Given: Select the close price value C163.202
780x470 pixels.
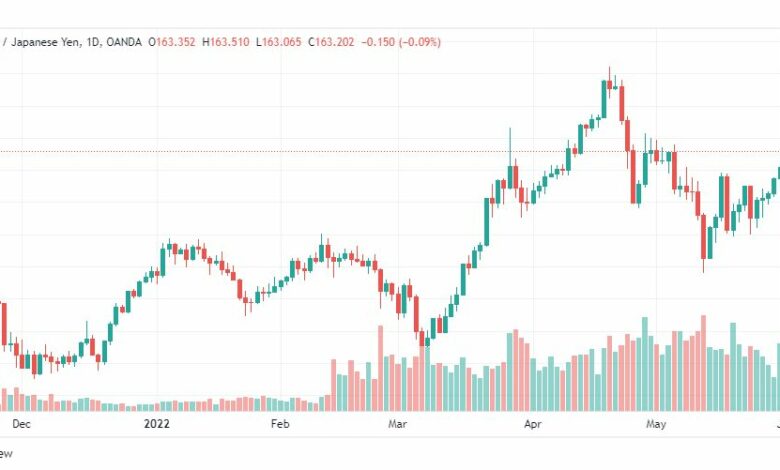Looking at the screenshot, I should pyautogui.click(x=331, y=42).
